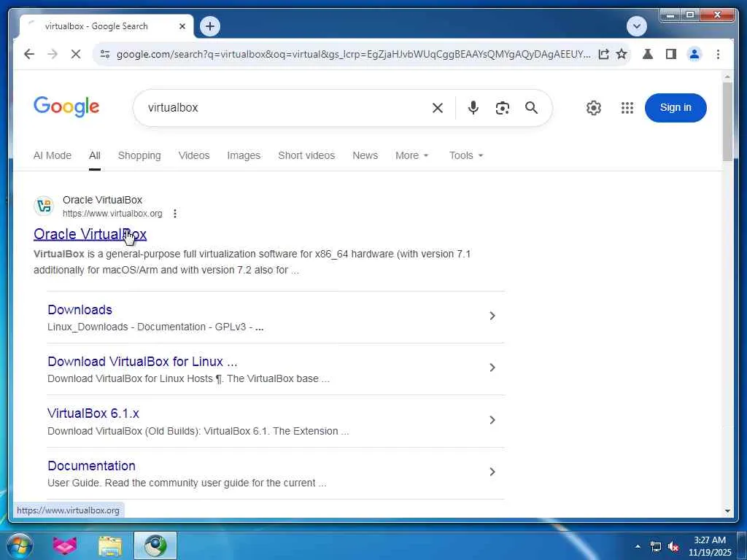Open the Downloads sitelink
The width and height of the screenshot is (747, 560).
coord(80,309)
